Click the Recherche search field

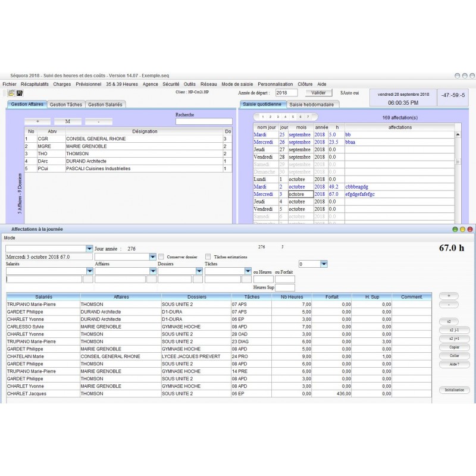pyautogui.click(x=204, y=122)
